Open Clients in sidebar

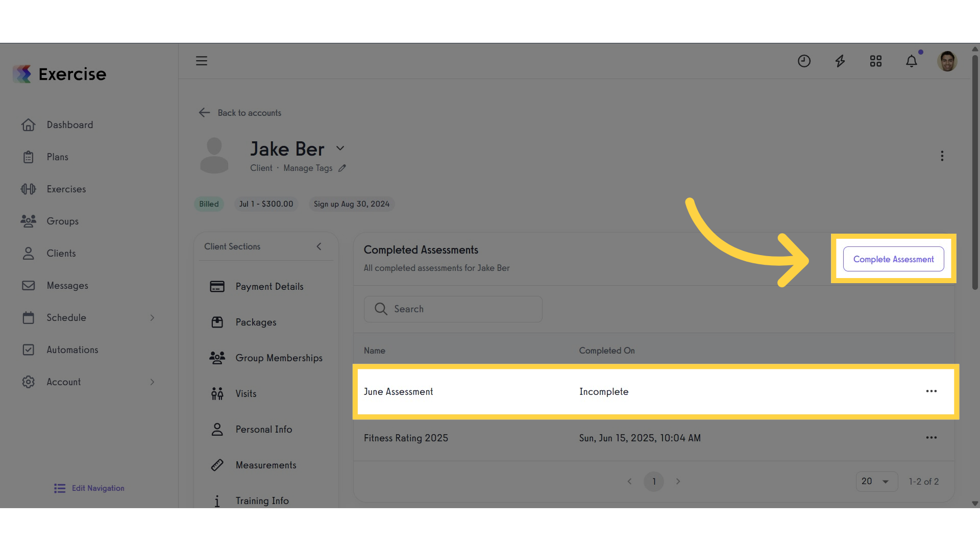(x=61, y=254)
